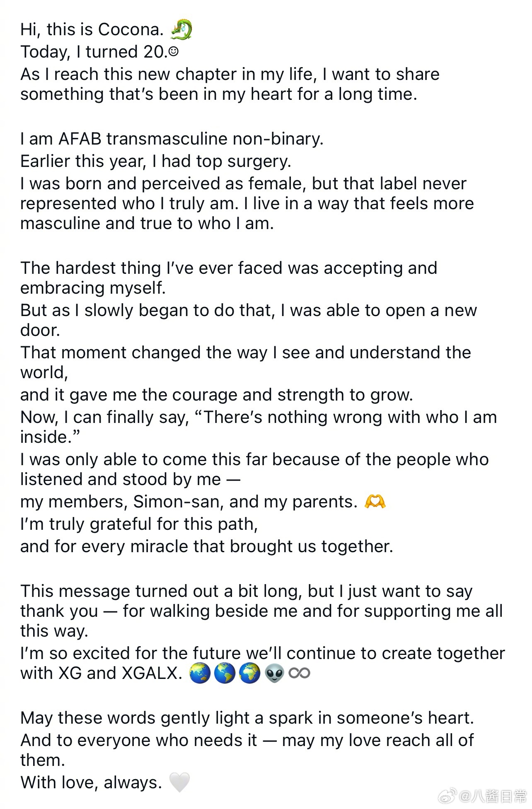Click line starting "May these words gently"
This screenshot has width=532, height=809.
tap(247, 718)
